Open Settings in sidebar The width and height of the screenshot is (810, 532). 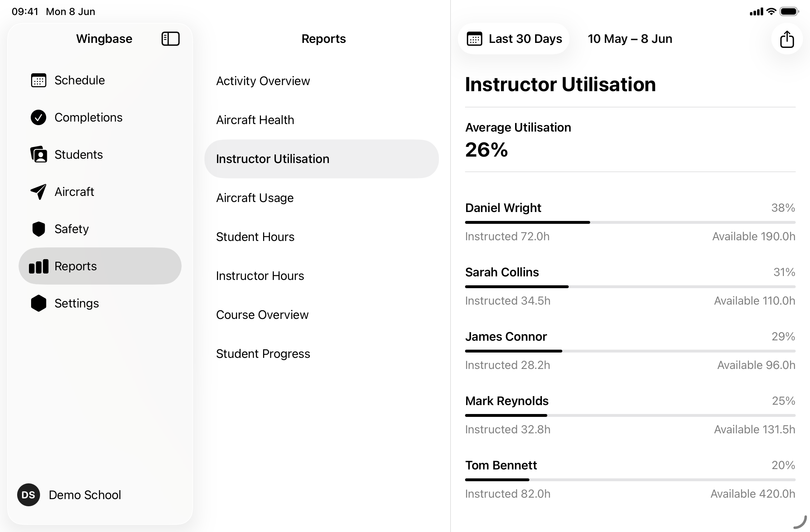100,303
